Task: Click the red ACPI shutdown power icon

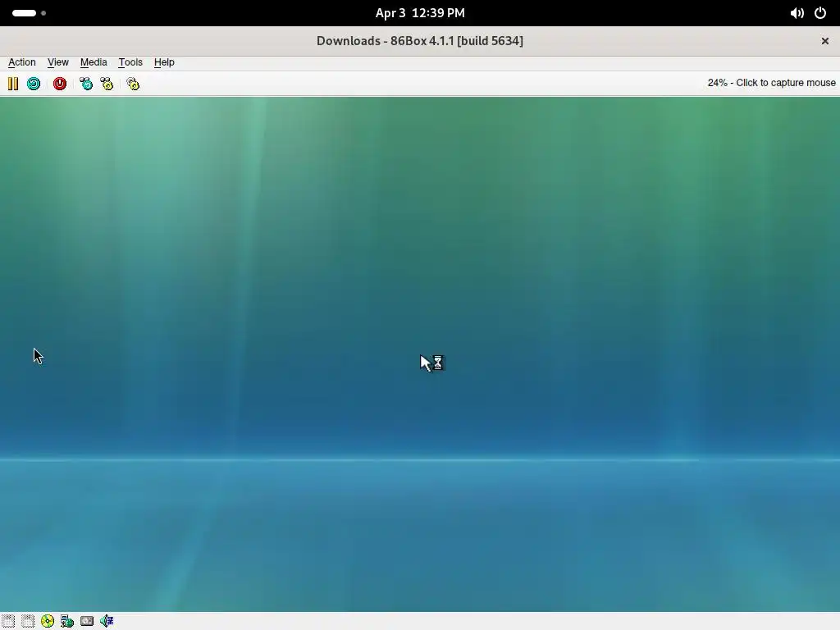Action: [59, 84]
